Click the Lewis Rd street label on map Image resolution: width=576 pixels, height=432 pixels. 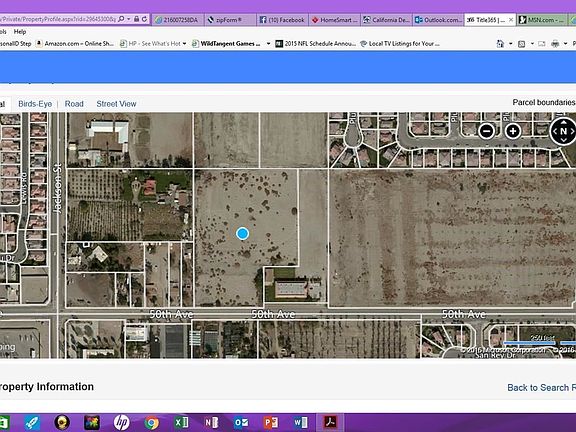coord(24,188)
